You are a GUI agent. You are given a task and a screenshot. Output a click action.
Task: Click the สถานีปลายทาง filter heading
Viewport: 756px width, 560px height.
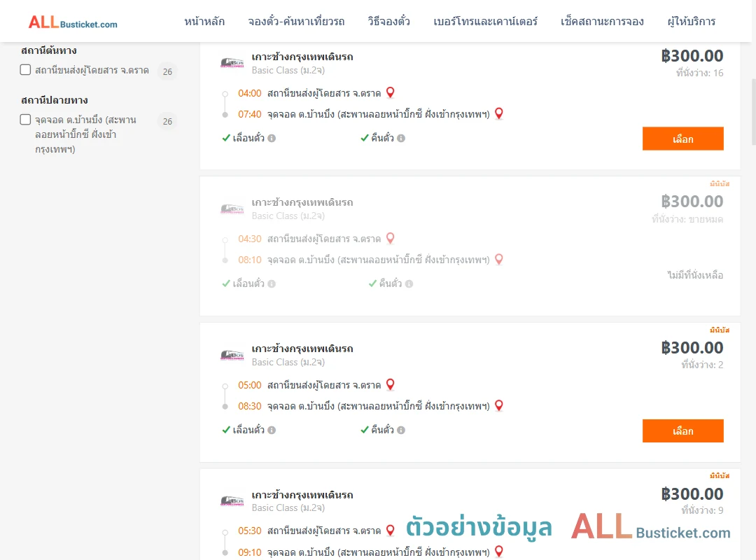click(55, 100)
